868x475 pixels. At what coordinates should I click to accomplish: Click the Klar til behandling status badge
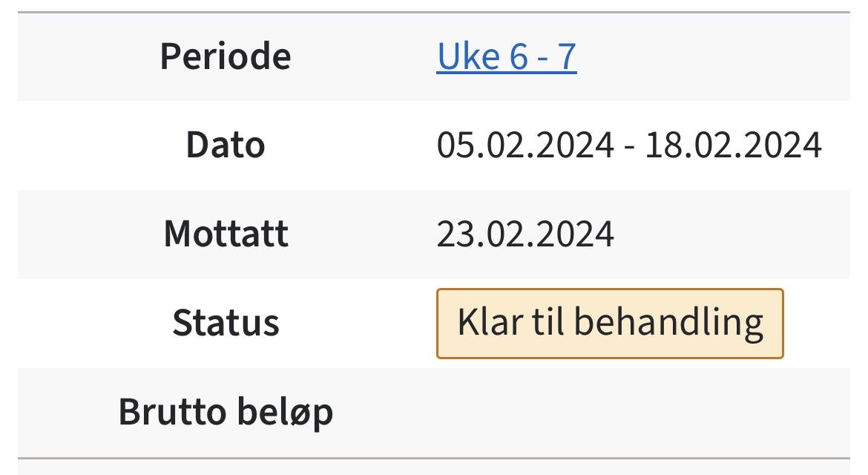click(610, 324)
